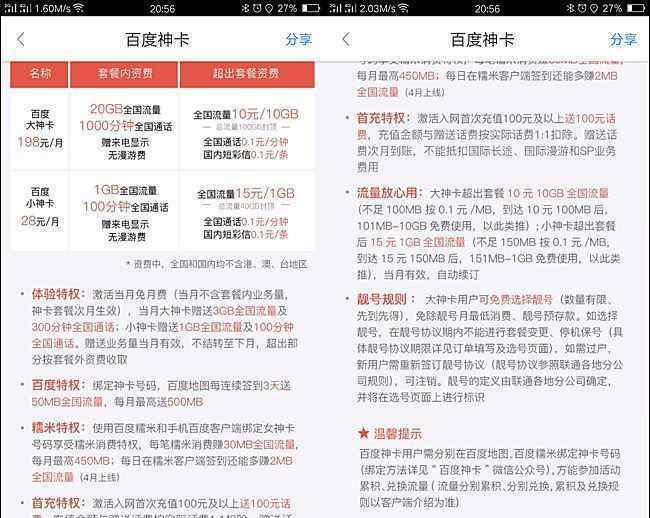650x518 pixels.
Task: Tap the 百度神卡 title on the left screen
Action: point(157,40)
